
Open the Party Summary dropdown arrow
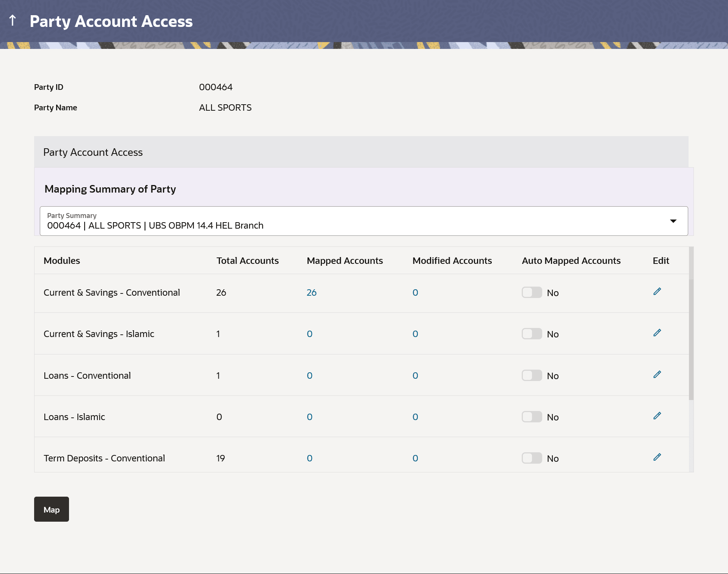click(673, 221)
